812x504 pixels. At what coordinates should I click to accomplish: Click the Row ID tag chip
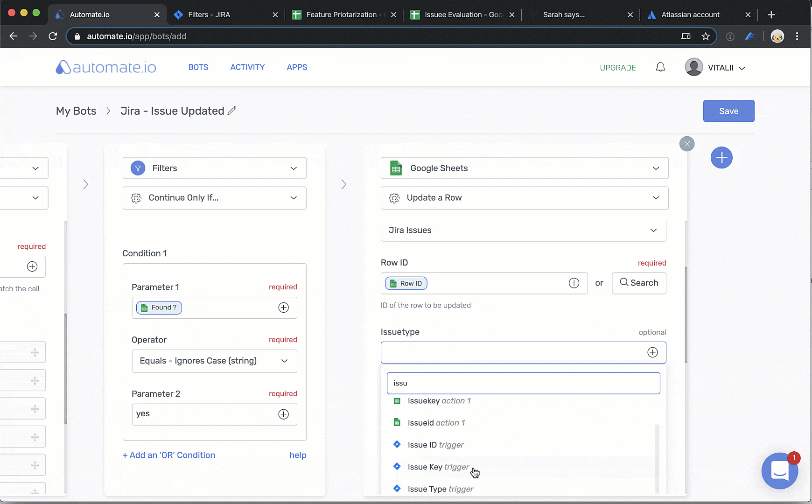click(x=406, y=283)
